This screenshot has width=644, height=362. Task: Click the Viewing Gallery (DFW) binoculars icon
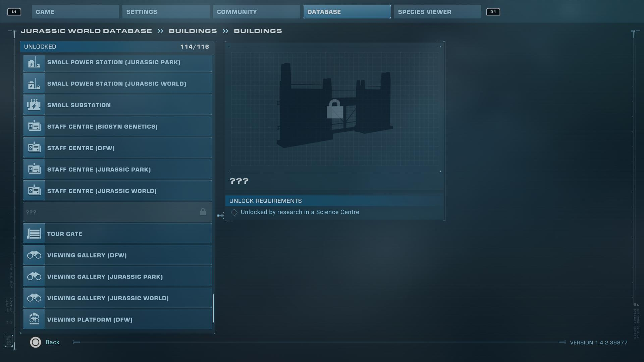click(x=34, y=255)
